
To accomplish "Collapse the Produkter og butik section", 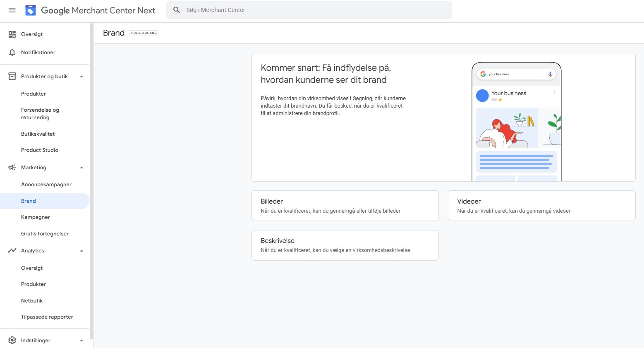I will (81, 76).
